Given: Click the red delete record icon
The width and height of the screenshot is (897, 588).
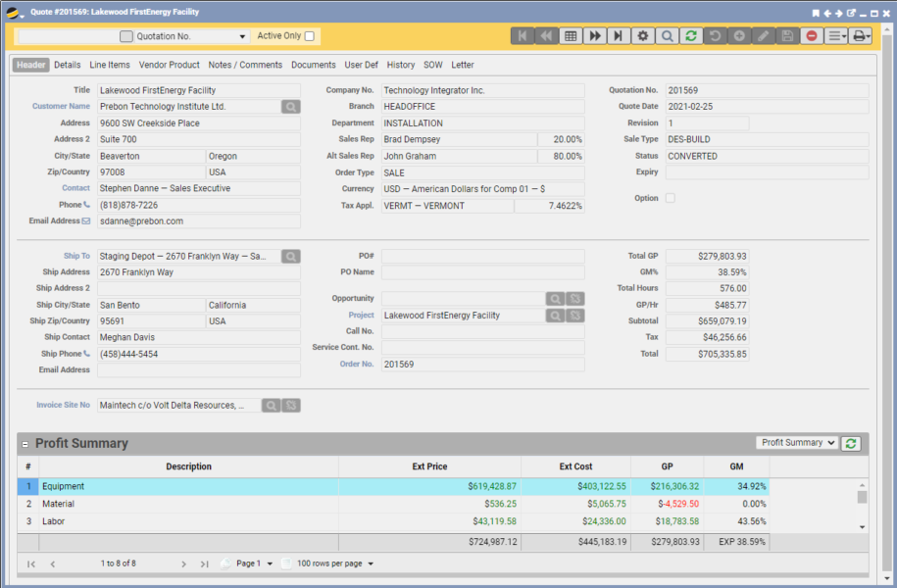Looking at the screenshot, I should [812, 36].
